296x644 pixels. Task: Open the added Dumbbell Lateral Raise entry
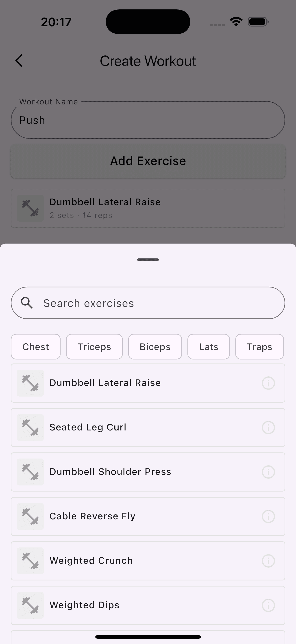[x=148, y=208]
